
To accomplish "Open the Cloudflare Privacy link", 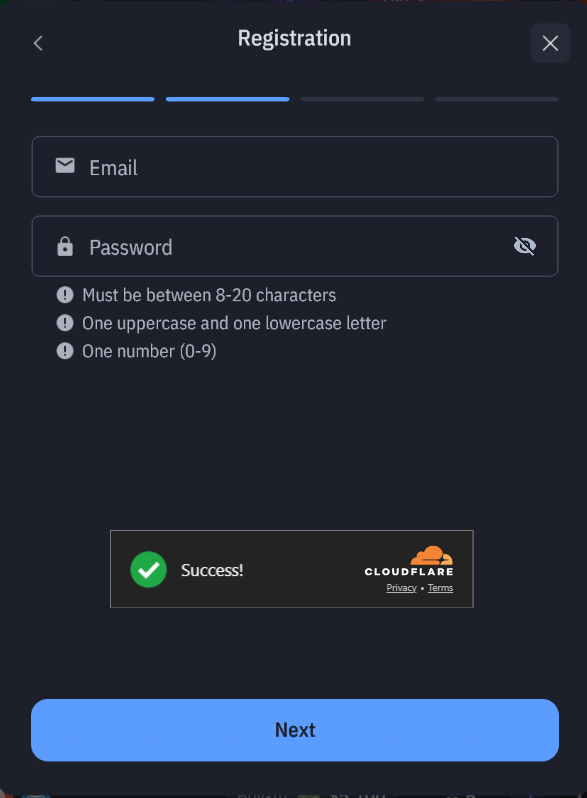I will point(401,588).
